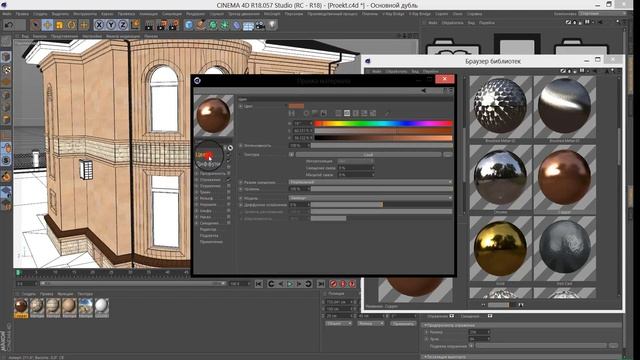Click the coordinate system icon beside Z
The image size is (640, 360).
(x=135, y=25)
